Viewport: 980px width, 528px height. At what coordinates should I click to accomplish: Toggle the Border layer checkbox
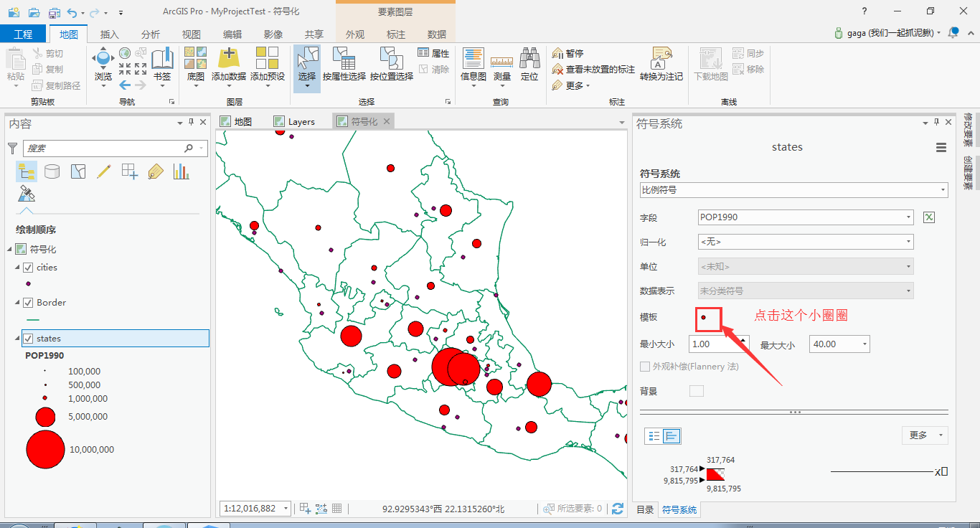pyautogui.click(x=28, y=303)
